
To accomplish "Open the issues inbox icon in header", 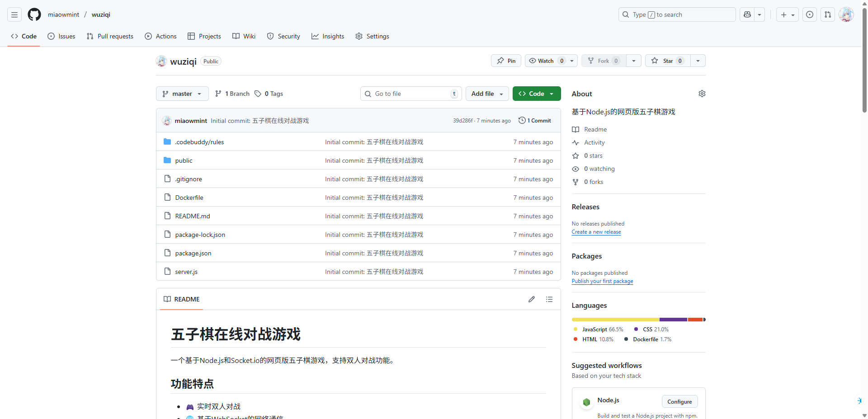I will pyautogui.click(x=810, y=14).
